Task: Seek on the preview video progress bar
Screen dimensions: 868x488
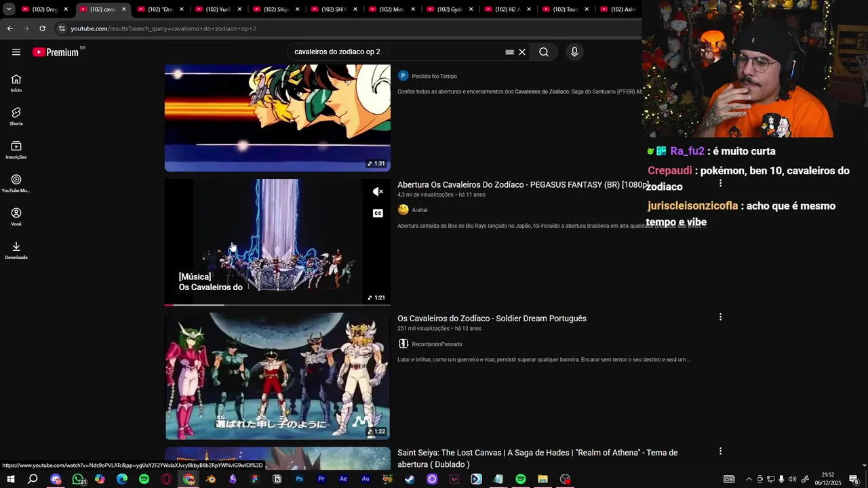Action: pyautogui.click(x=277, y=305)
